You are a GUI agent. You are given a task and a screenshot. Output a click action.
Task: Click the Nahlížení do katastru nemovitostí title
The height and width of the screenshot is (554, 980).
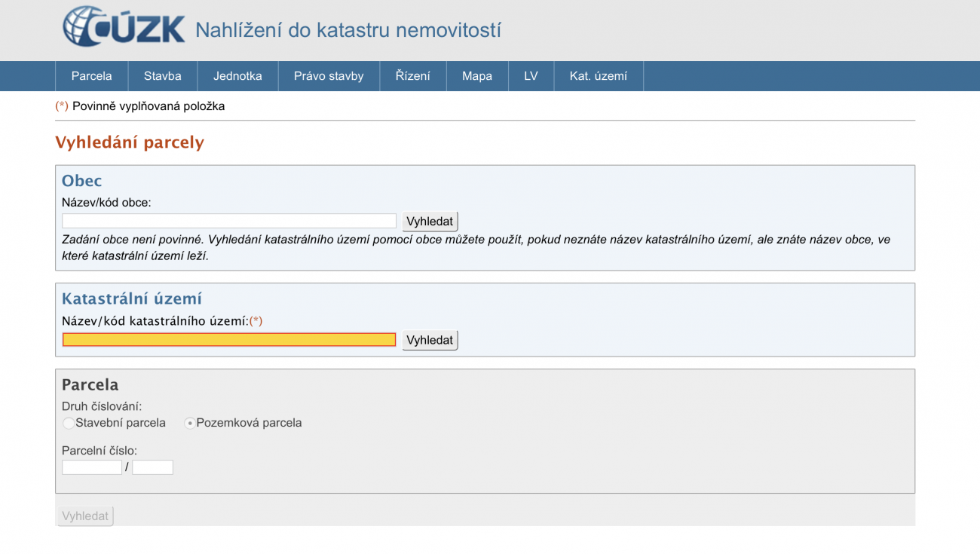click(348, 31)
